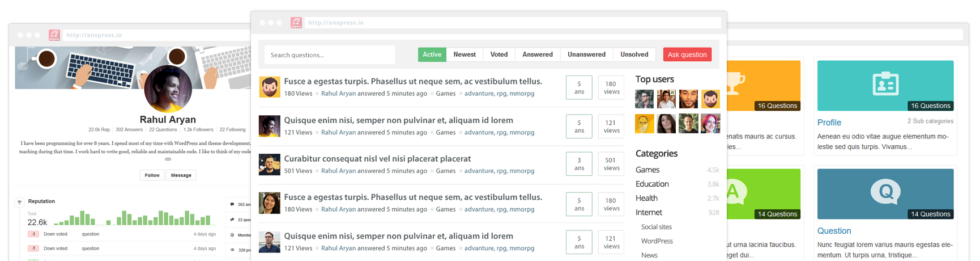Image resolution: width=980 pixels, height=261 pixels.
Task: Click the Internet category in the sidebar
Action: click(649, 212)
